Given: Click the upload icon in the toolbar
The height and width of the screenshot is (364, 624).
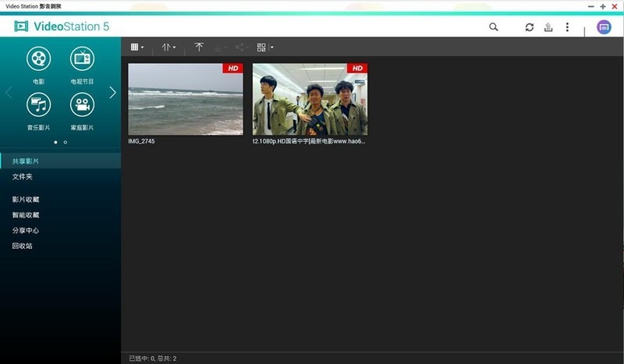Looking at the screenshot, I should (548, 27).
